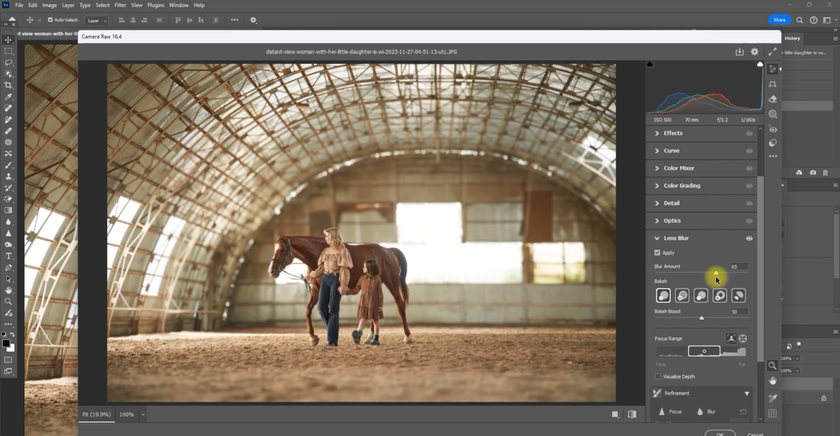Image resolution: width=840 pixels, height=436 pixels.
Task: Enable the Visualize Depth checkbox
Action: [658, 377]
